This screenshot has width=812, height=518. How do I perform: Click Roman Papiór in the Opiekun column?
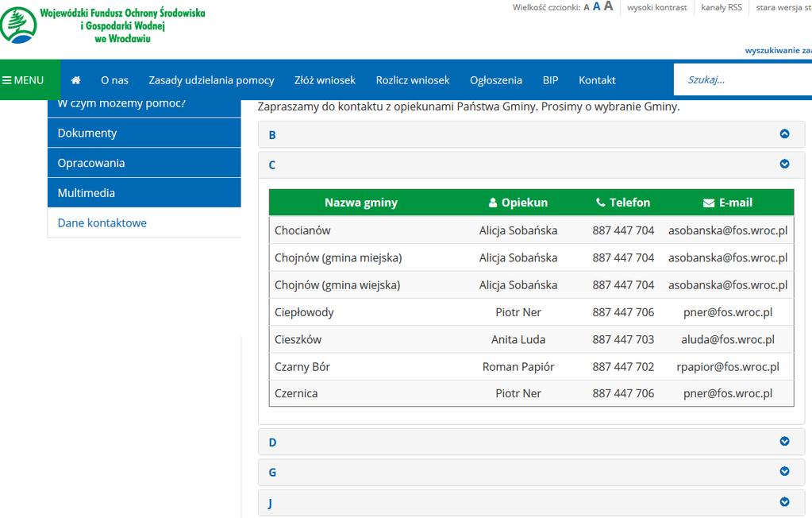(518, 366)
